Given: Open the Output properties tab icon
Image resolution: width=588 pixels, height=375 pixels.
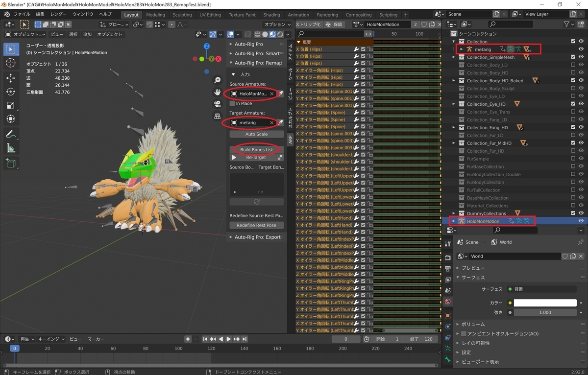Looking at the screenshot, I should pos(447,268).
